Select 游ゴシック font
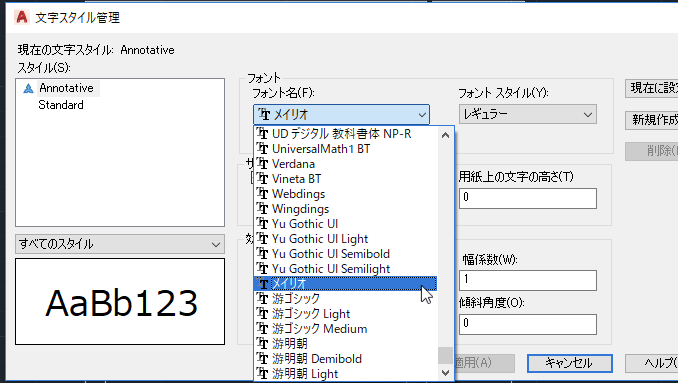The height and width of the screenshot is (383, 678). click(x=345, y=299)
